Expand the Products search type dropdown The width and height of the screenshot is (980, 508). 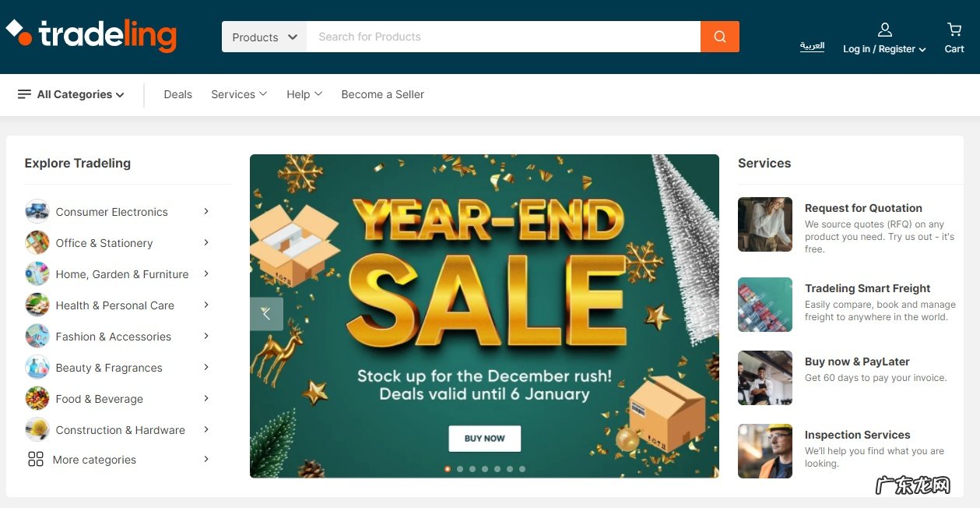(264, 37)
